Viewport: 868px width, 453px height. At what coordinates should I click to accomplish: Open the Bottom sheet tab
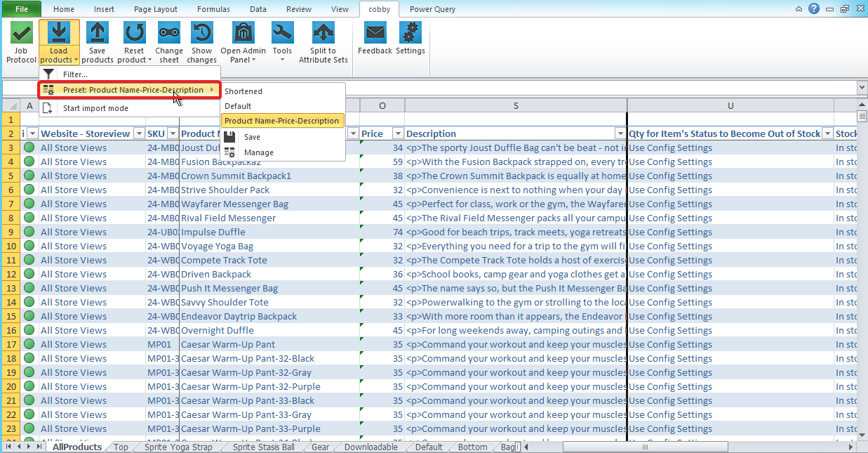(472, 447)
